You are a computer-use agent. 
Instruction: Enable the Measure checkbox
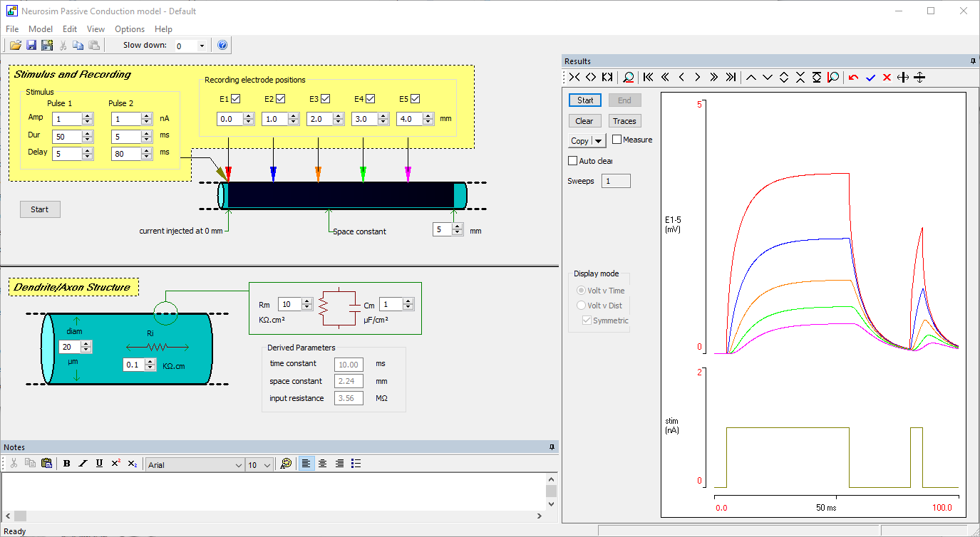[617, 140]
